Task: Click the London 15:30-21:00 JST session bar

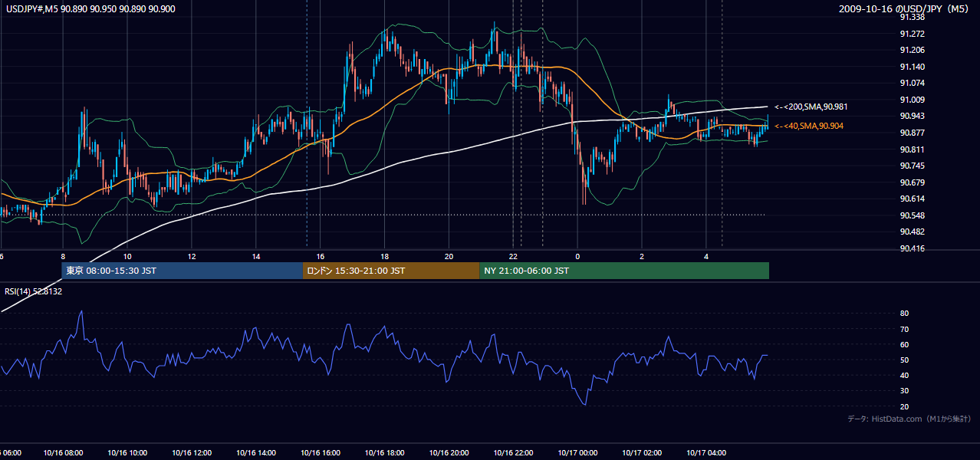Action: click(391, 271)
